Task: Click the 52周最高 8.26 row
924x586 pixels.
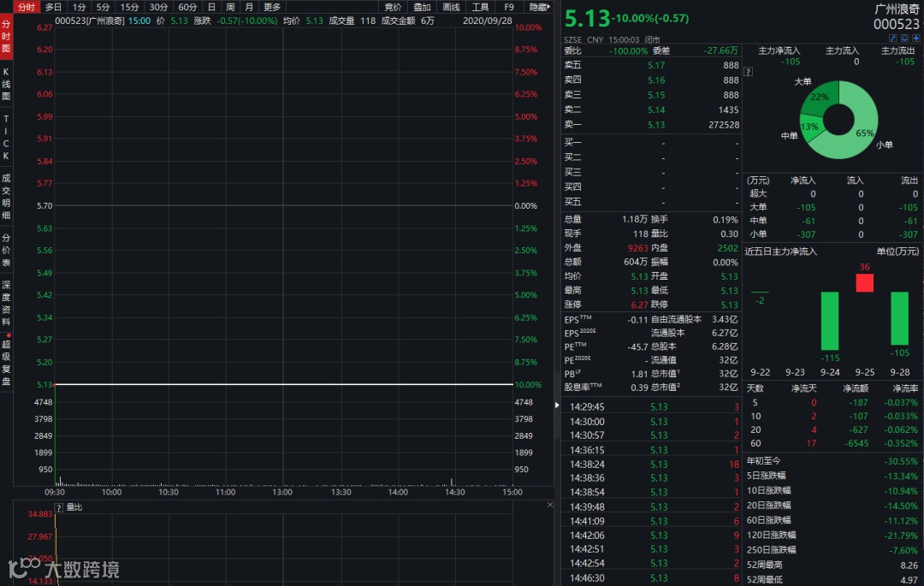Action: tap(832, 565)
